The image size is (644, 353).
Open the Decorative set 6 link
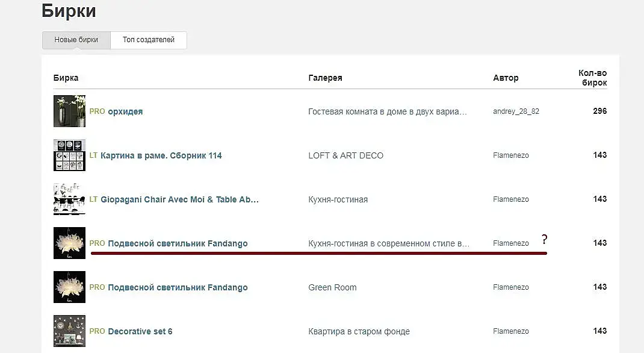(140, 331)
